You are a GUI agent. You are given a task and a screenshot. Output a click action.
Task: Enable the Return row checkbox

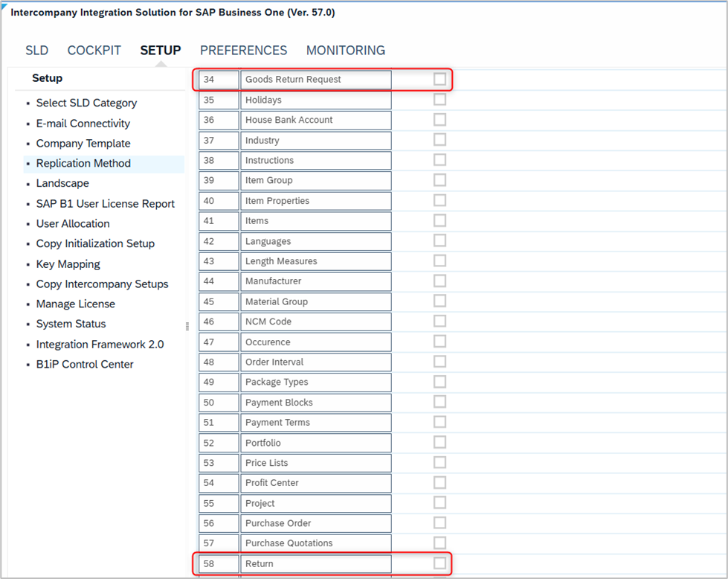[x=439, y=563]
